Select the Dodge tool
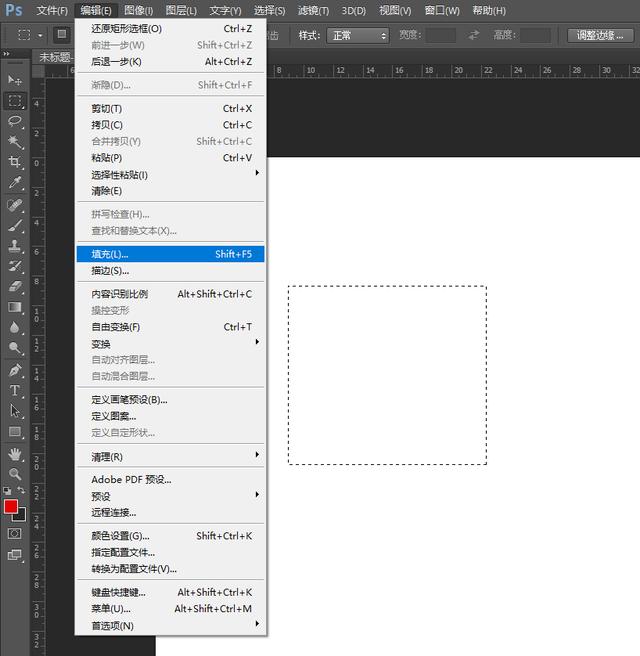The width and height of the screenshot is (640, 656). [15, 348]
